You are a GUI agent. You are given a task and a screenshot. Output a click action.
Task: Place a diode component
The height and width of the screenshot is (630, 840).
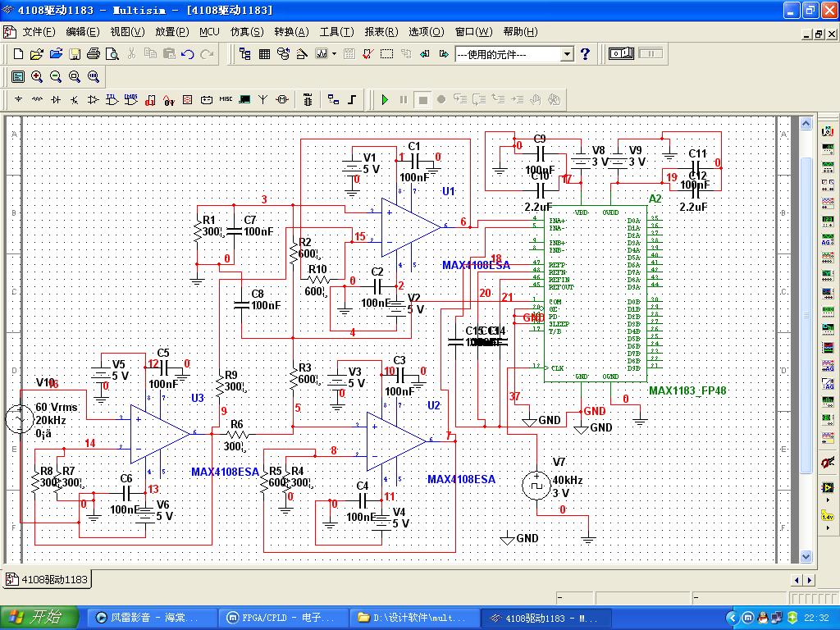point(56,99)
